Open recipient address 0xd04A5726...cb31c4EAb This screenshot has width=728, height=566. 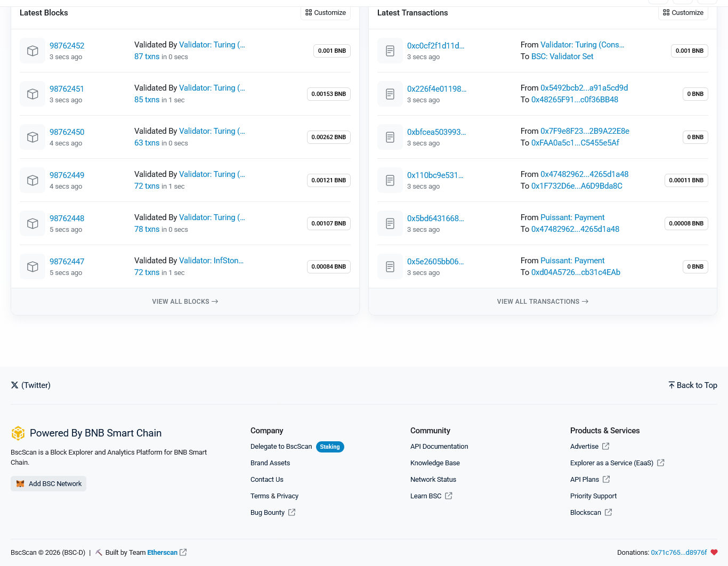point(576,272)
